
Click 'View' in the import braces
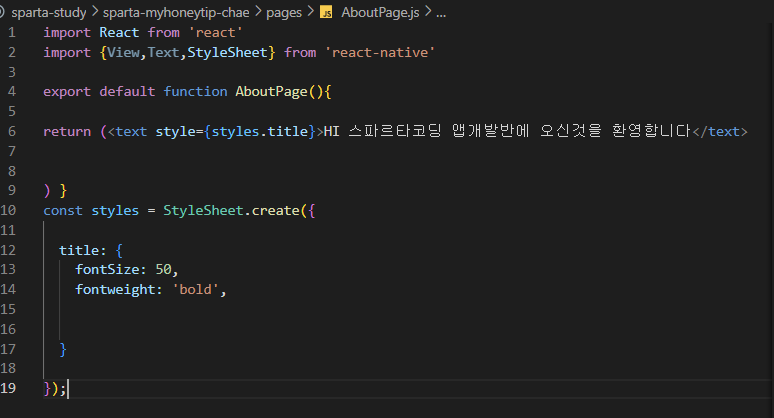coord(123,52)
